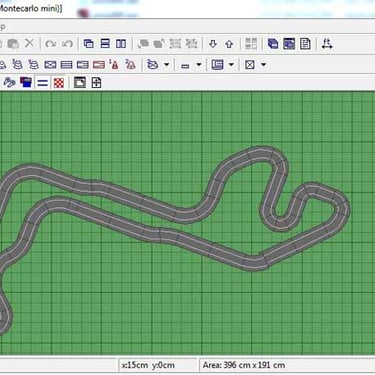The image size is (375, 375).
Task: Click the red and white checkered icon
Action: point(59,83)
